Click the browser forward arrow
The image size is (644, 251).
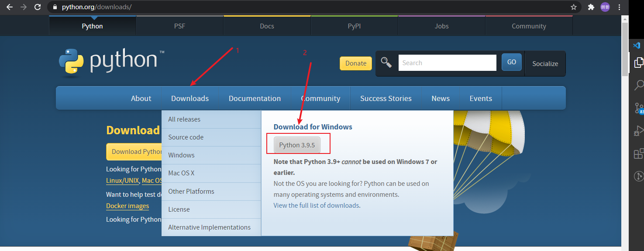click(24, 7)
